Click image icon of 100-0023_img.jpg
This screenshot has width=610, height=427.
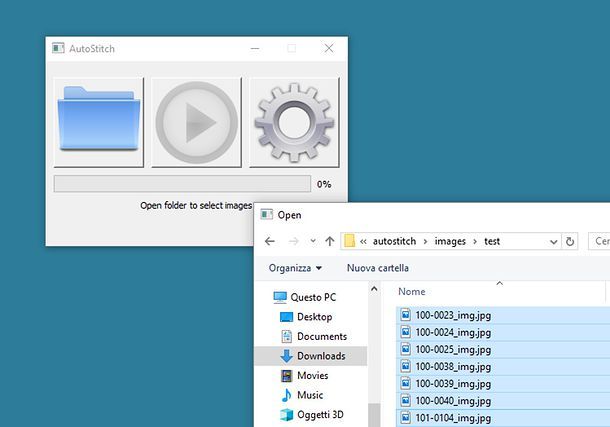click(x=405, y=315)
